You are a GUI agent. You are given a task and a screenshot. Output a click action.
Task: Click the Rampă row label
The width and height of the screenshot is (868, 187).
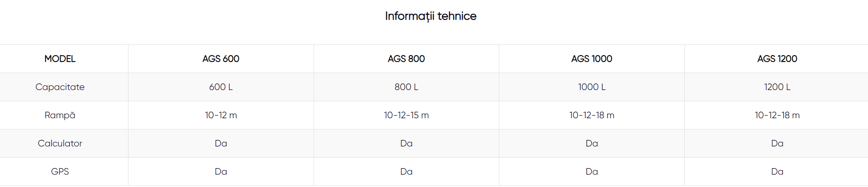pos(60,115)
